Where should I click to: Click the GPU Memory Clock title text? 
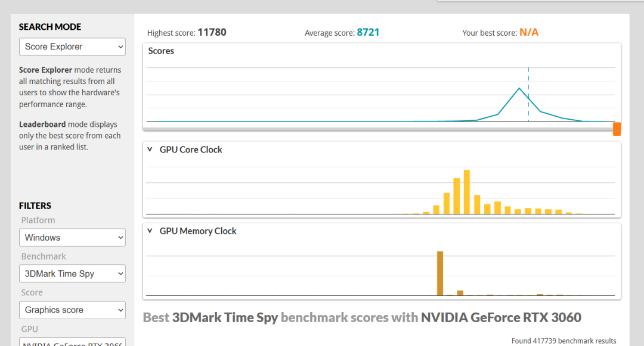(198, 231)
